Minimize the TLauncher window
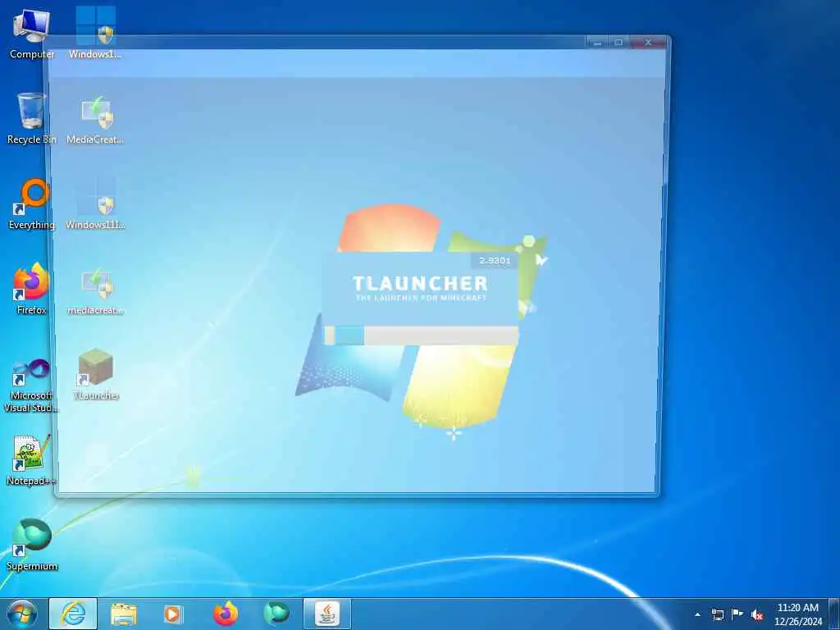This screenshot has width=840, height=630. pos(598,43)
